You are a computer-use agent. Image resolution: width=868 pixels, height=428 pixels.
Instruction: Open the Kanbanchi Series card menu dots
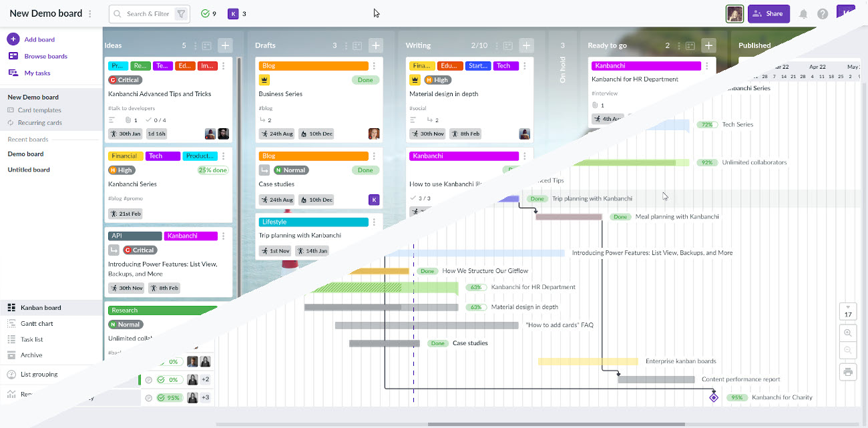[224, 156]
